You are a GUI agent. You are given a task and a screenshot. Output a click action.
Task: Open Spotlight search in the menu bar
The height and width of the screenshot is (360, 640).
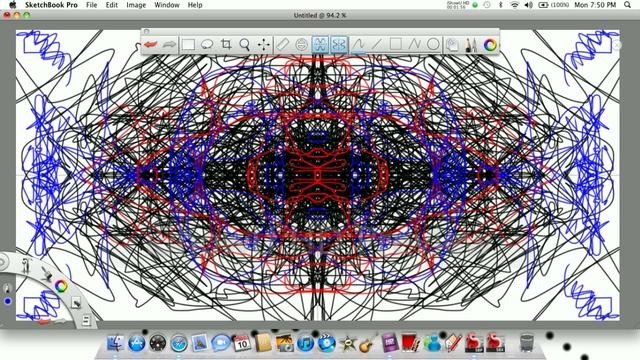pos(628,5)
